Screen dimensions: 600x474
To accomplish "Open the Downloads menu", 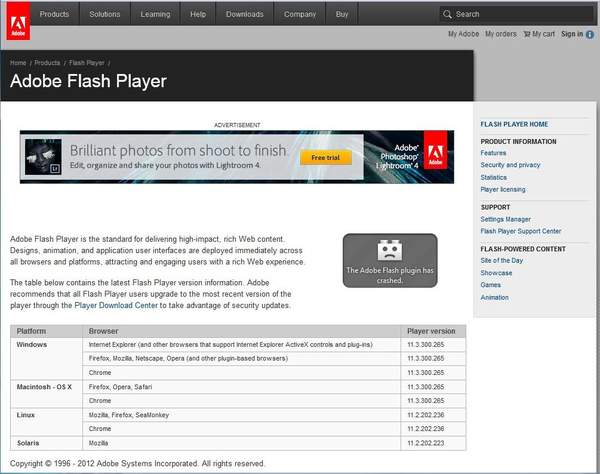I will coord(245,14).
